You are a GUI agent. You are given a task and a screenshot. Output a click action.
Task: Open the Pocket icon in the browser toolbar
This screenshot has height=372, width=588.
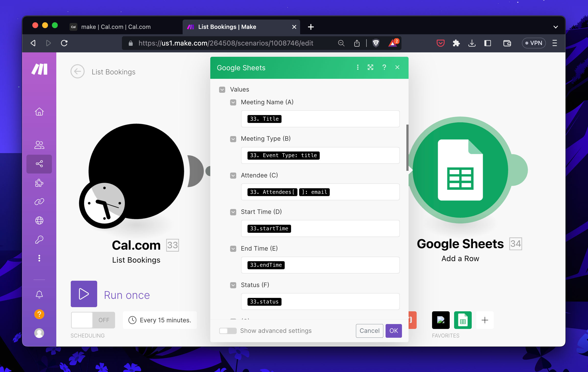[440, 43]
